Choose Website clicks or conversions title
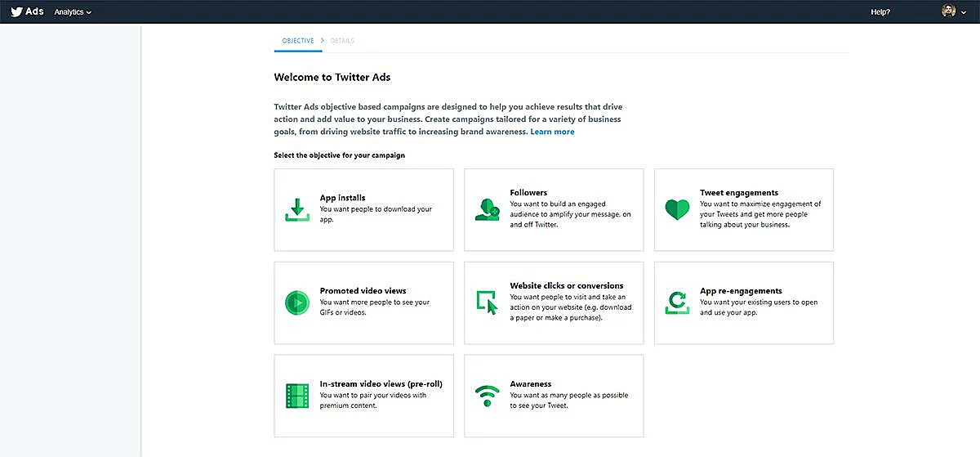 [x=567, y=286]
